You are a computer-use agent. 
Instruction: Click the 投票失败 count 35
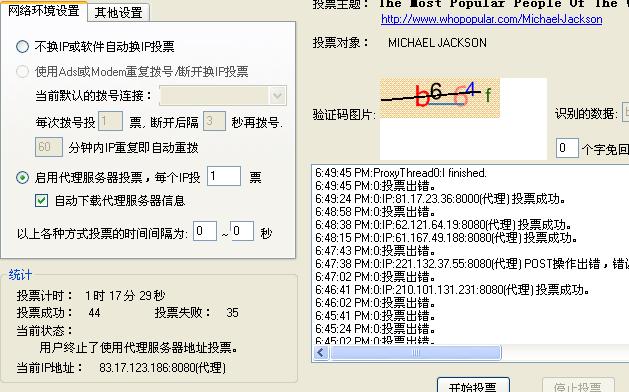coord(232,313)
